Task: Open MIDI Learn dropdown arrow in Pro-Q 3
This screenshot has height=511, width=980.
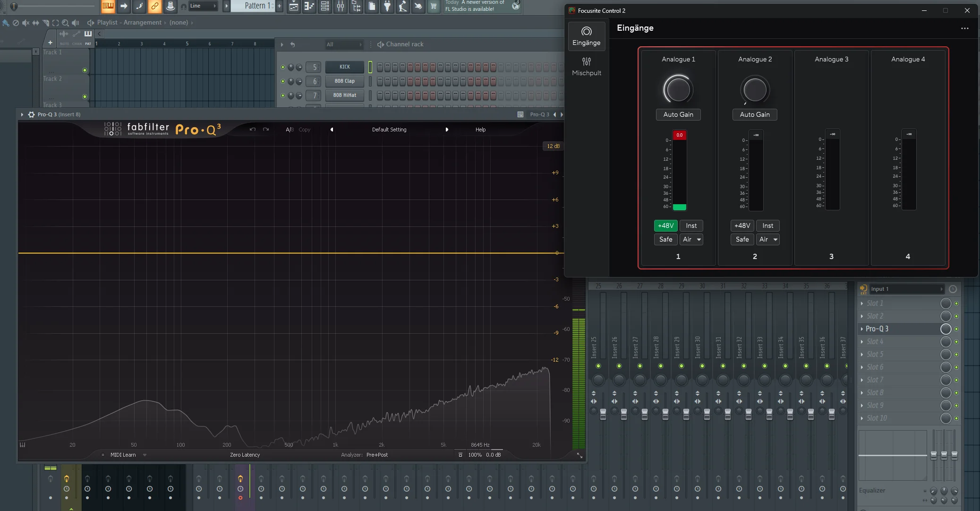Action: pos(145,455)
